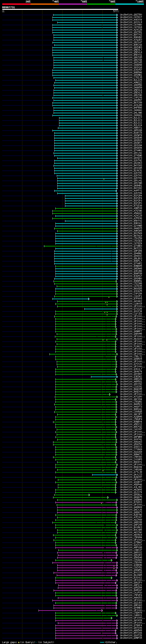Click the query end position 577
The image size is (146, 644).
115,11
